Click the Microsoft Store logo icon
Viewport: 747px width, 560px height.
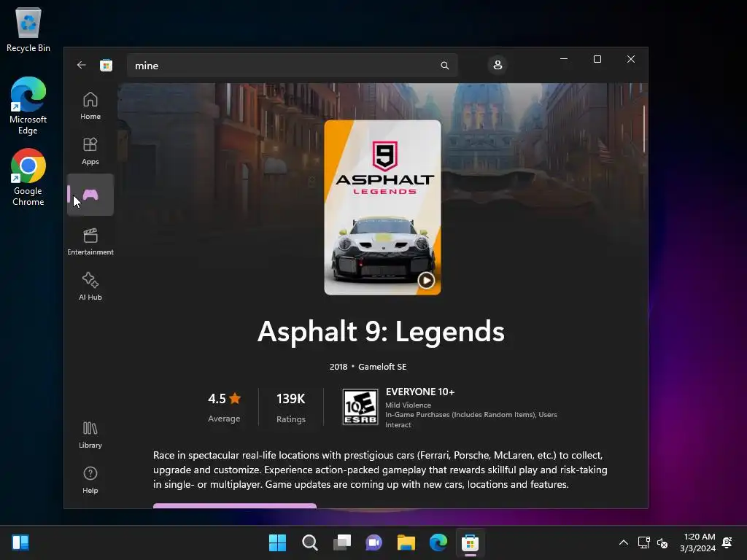[x=106, y=65]
